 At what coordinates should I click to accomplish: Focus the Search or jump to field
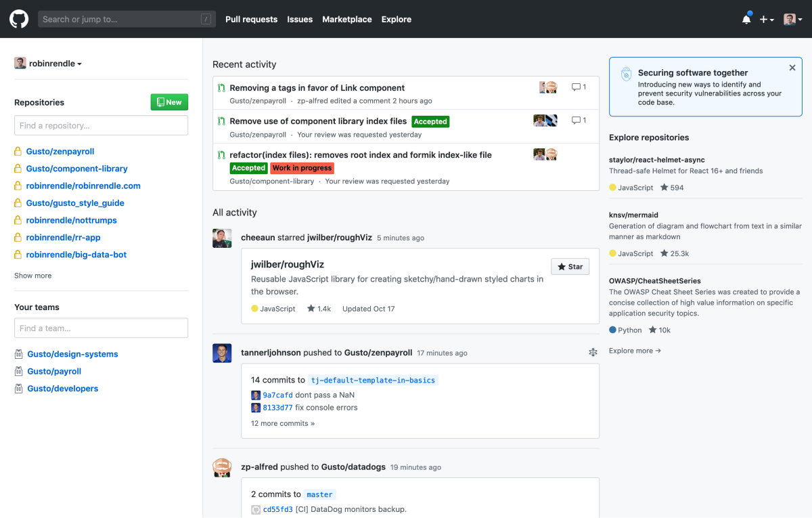click(x=126, y=19)
